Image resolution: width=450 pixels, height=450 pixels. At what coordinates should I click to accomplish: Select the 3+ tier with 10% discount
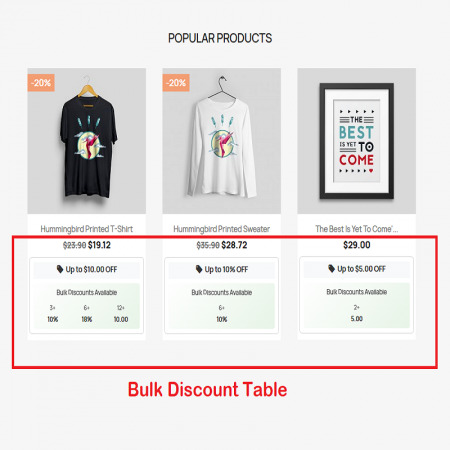point(53,313)
